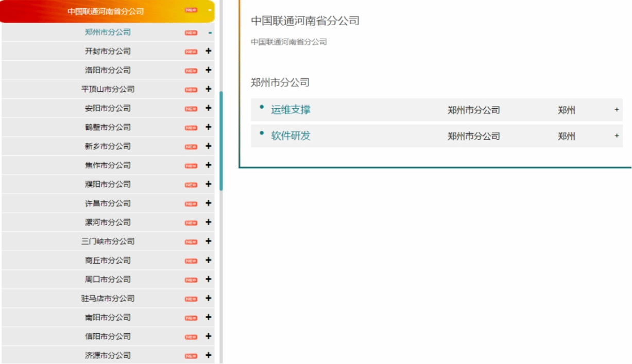Expand the 平顶山市分公司 plus sign
This screenshot has height=364, width=632.
[209, 89]
